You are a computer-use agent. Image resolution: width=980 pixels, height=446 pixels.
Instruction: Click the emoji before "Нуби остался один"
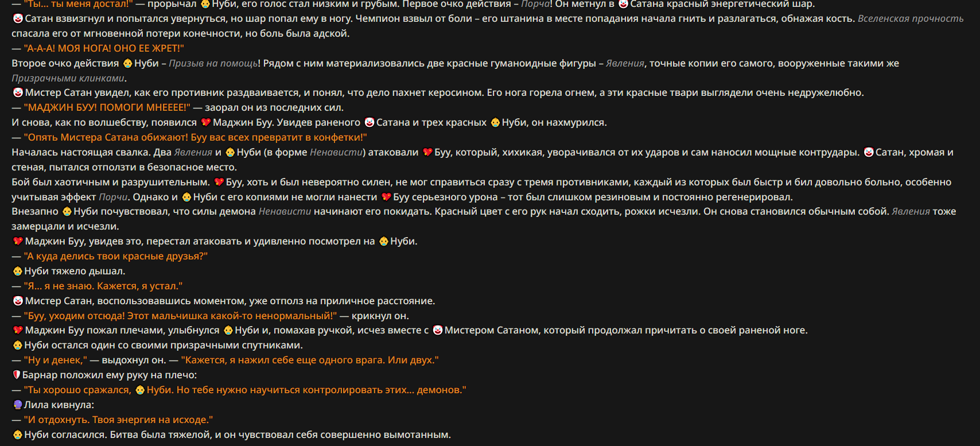18,345
